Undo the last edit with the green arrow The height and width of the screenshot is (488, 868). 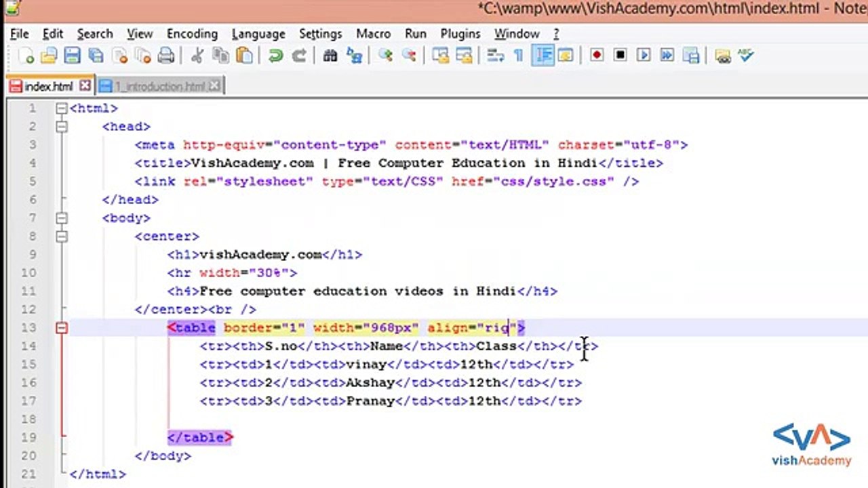pos(275,56)
